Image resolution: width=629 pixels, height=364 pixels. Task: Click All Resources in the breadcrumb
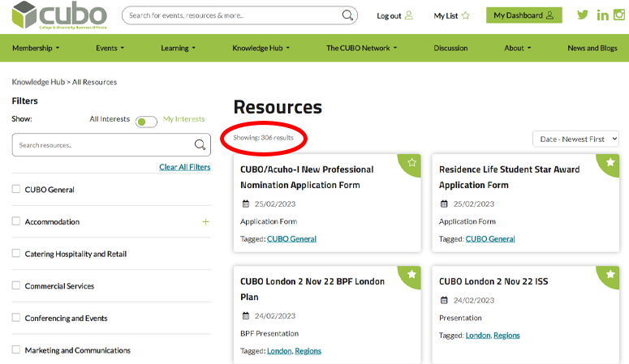click(x=94, y=82)
